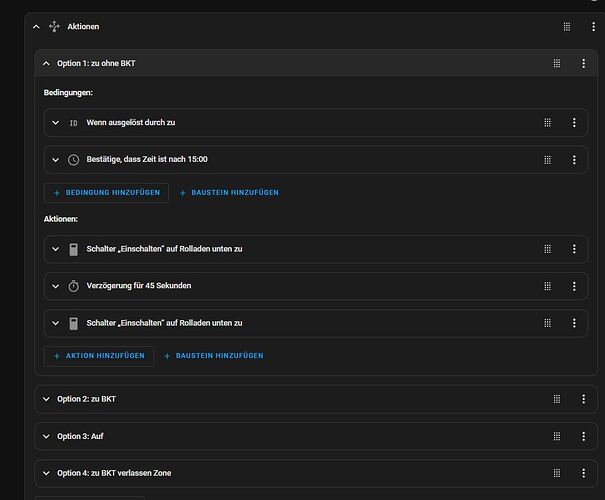Click 'Verzögerung für 45 Sekunden' text
Viewport: 605px width, 500px height.
pyautogui.click(x=139, y=286)
